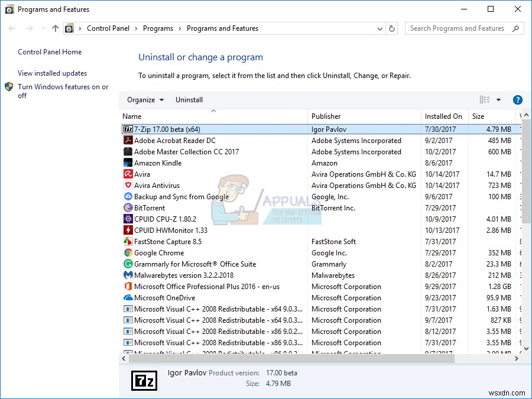Go up one level with Up arrow

click(56, 28)
